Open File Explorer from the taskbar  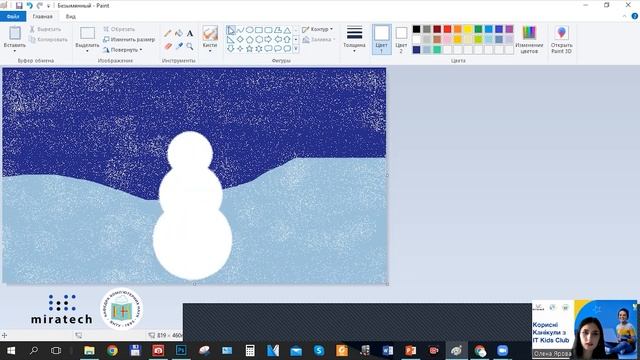89,350
